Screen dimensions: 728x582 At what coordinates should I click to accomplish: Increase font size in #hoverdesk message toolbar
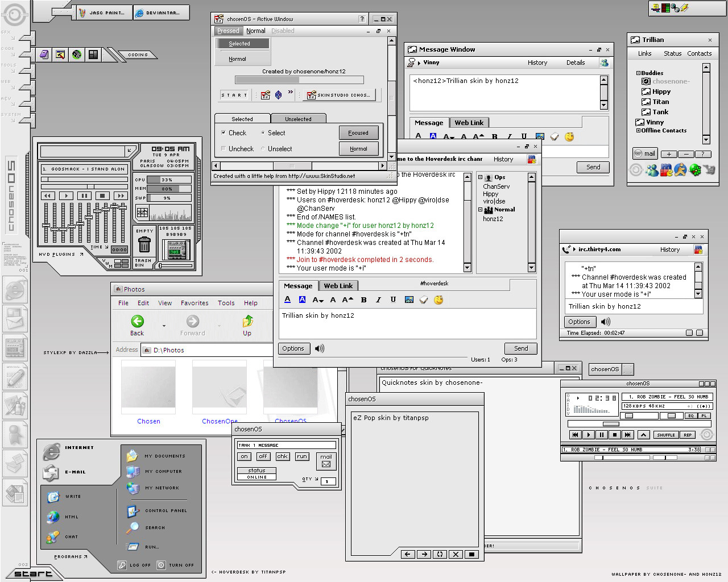tap(348, 300)
